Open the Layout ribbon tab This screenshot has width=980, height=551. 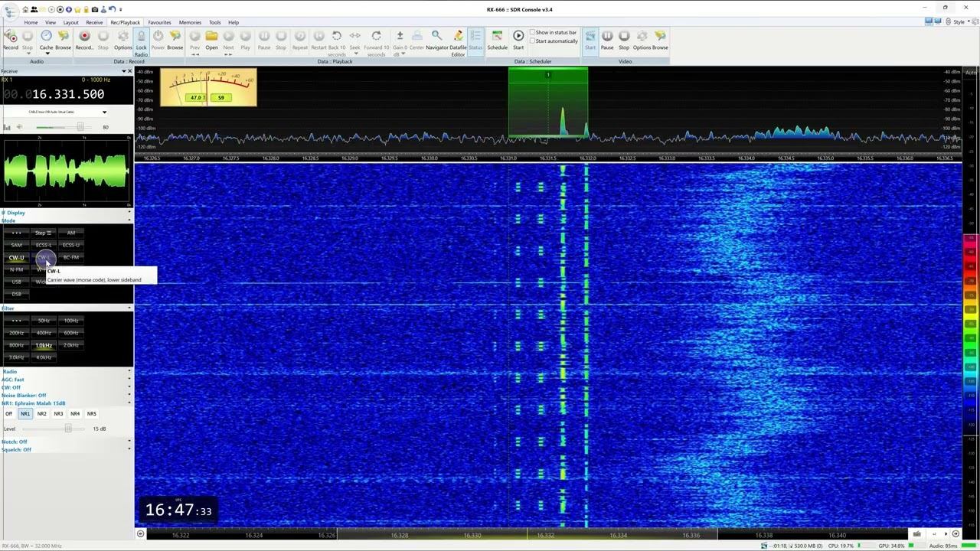pos(70,22)
